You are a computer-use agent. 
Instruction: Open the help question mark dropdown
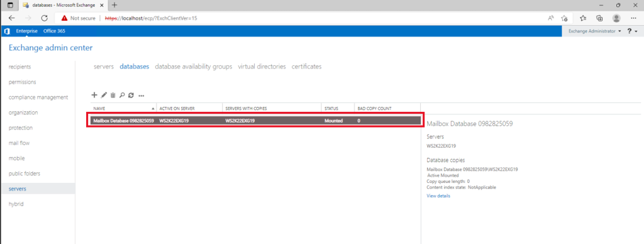click(632, 31)
